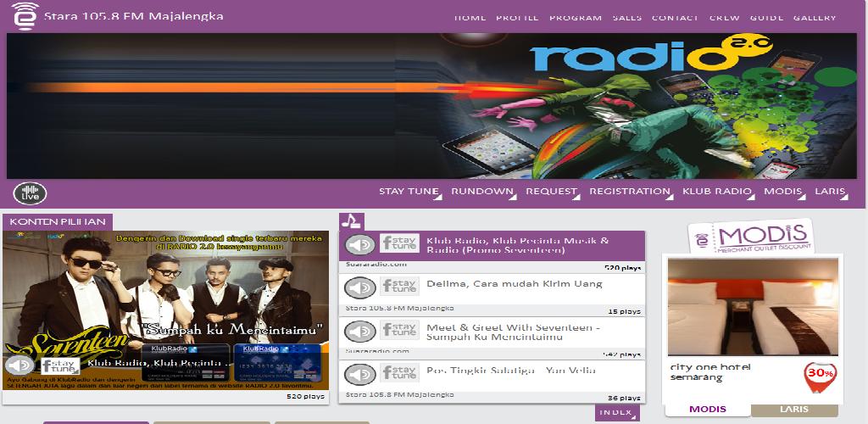This screenshot has width=868, height=424.
Task: Open the CONTACT menu item
Action: point(675,18)
